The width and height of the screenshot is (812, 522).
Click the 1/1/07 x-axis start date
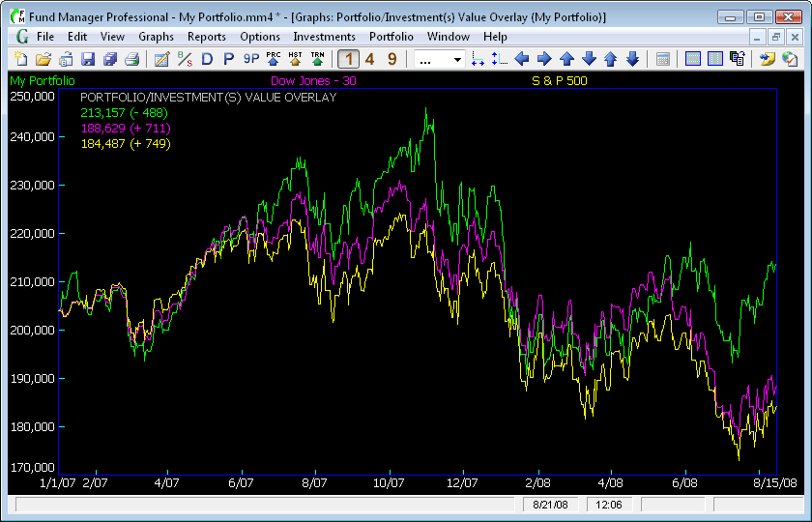58,483
